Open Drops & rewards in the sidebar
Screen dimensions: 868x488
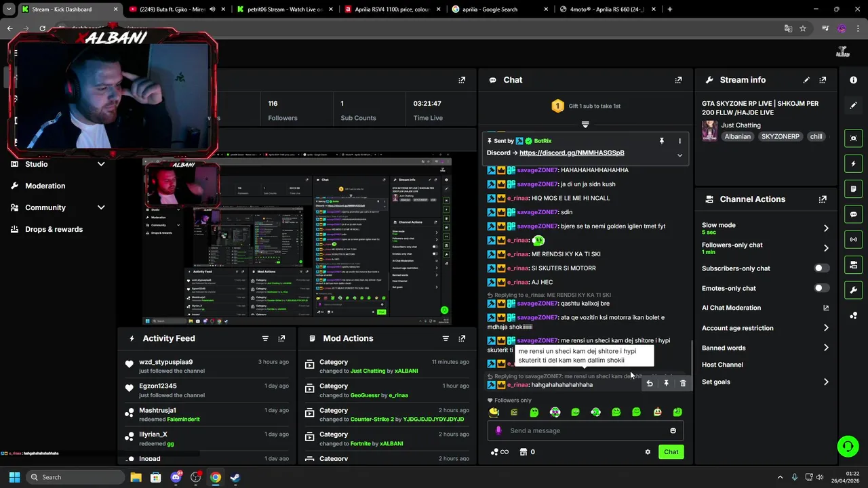tap(54, 229)
